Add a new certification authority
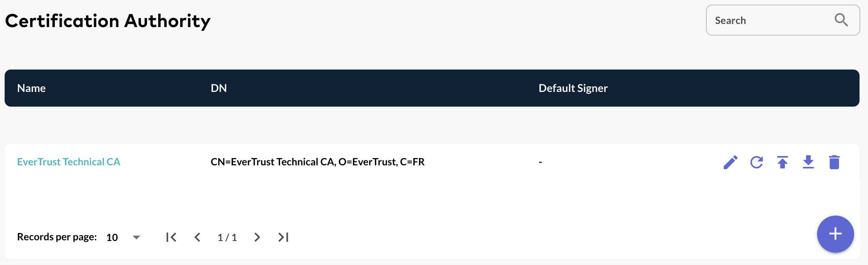 click(x=836, y=234)
